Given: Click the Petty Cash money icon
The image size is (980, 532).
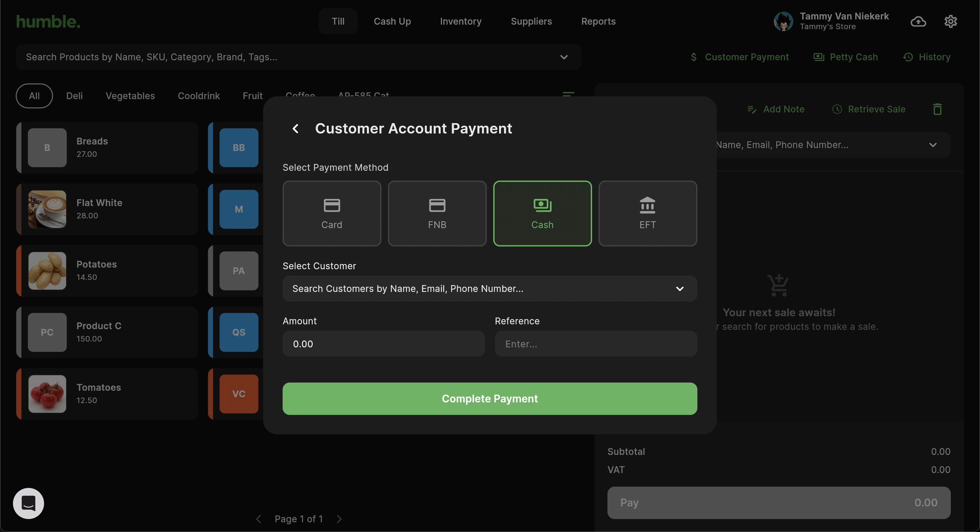Looking at the screenshot, I should click(x=819, y=57).
